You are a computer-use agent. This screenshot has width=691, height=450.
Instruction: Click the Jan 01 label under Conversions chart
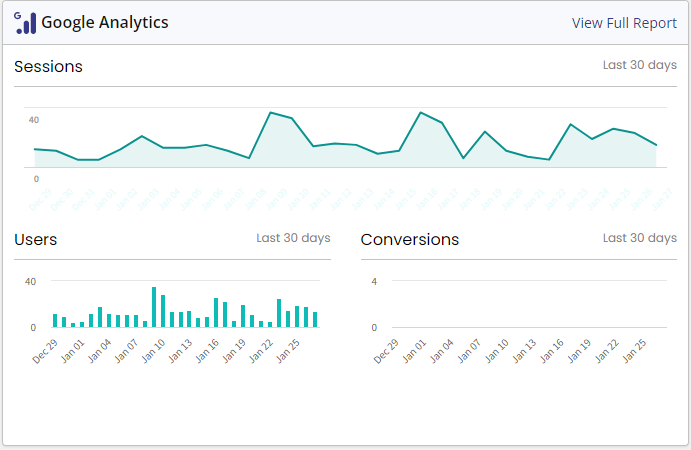(x=414, y=351)
